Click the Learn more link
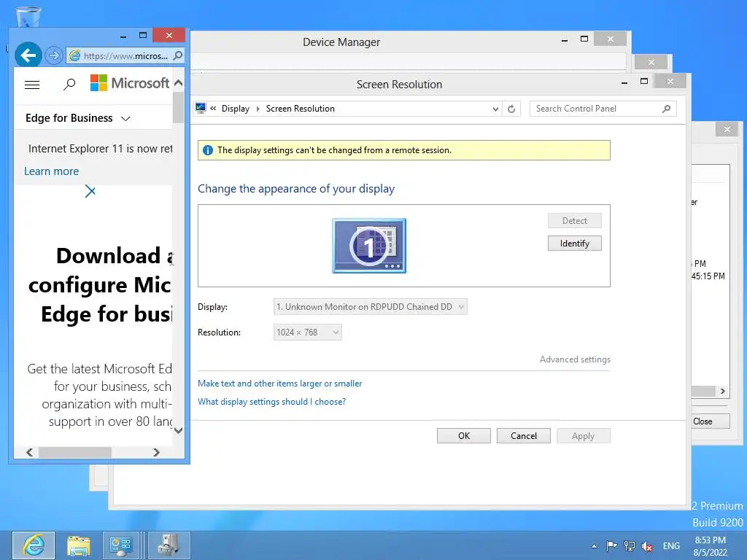The height and width of the screenshot is (560, 747). [52, 171]
